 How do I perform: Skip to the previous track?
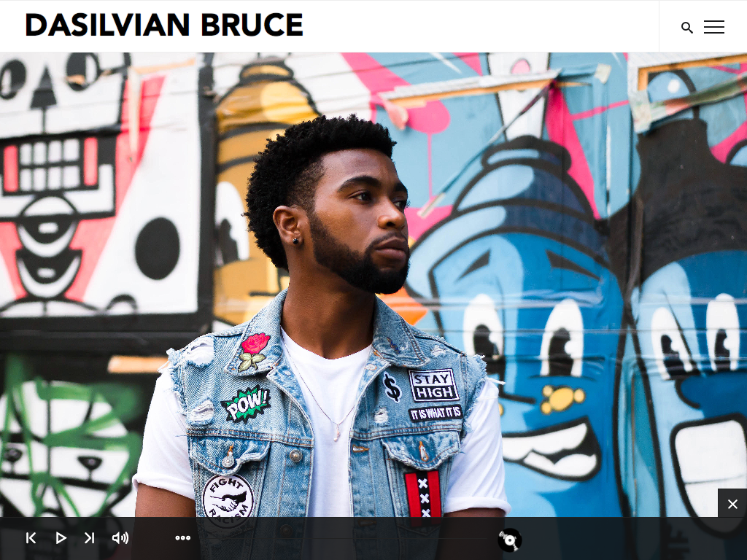point(31,538)
